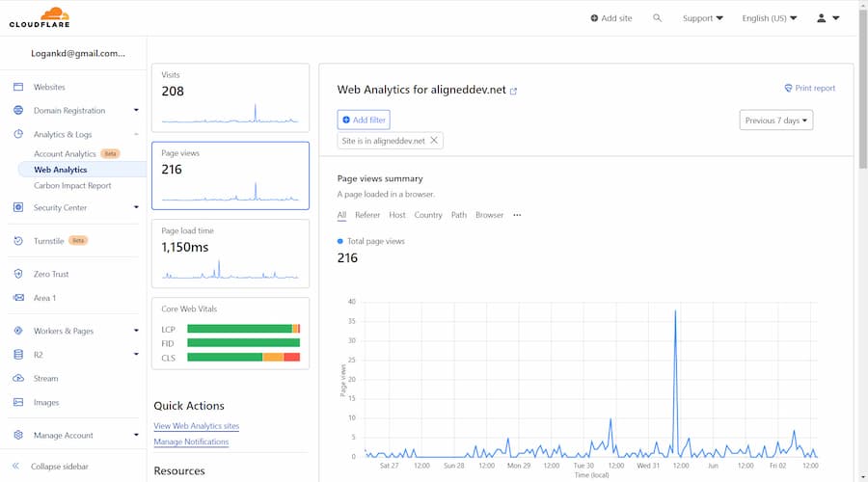Image resolution: width=868 pixels, height=482 pixels.
Task: Click the Print report link
Action: pyautogui.click(x=809, y=89)
